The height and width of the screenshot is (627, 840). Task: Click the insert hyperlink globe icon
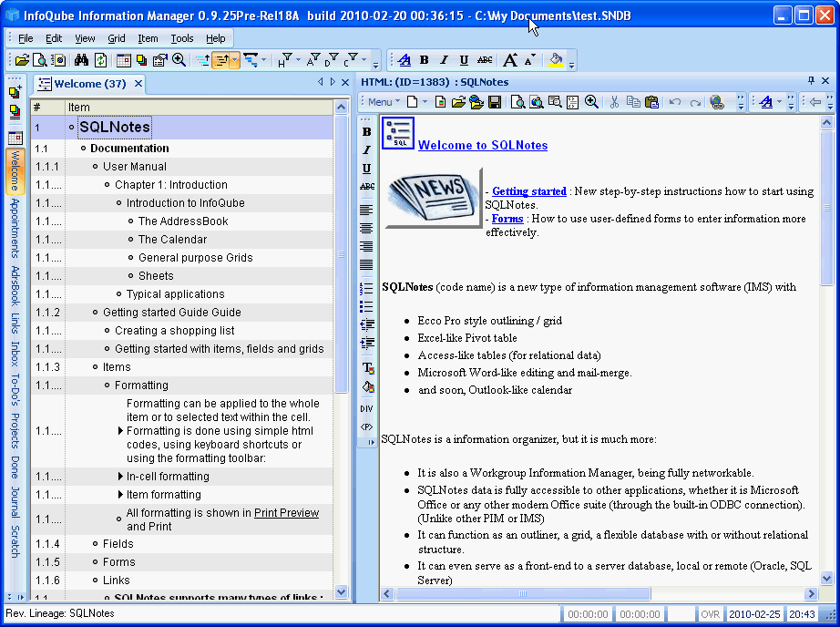pyautogui.click(x=717, y=102)
